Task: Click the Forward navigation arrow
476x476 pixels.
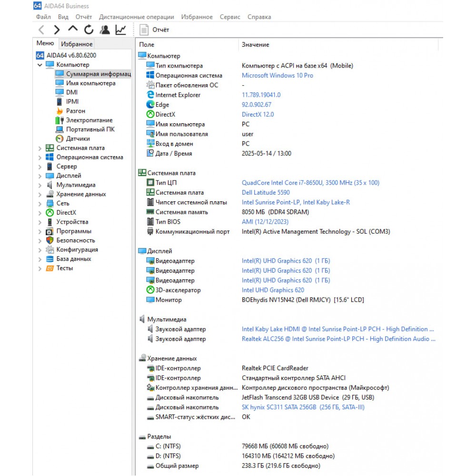Action: coord(57,30)
